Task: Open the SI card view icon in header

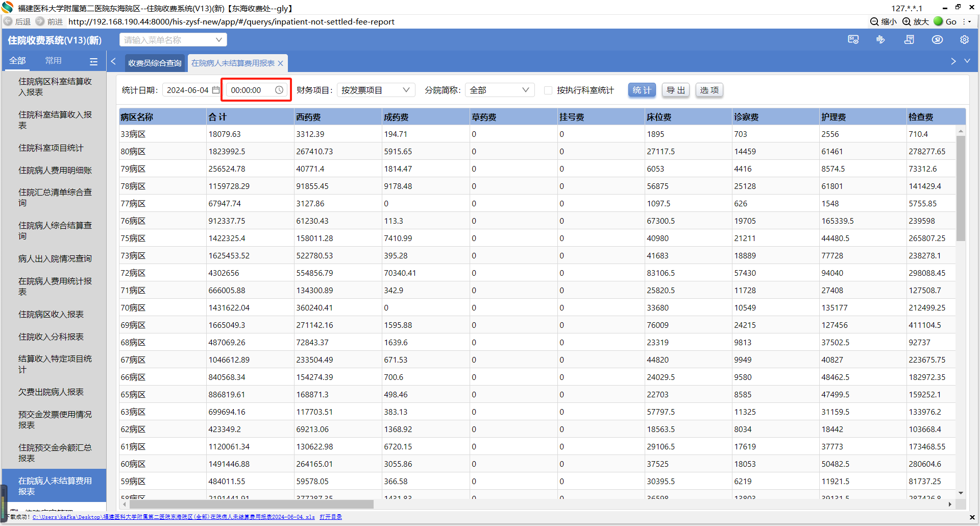Action: [853, 40]
